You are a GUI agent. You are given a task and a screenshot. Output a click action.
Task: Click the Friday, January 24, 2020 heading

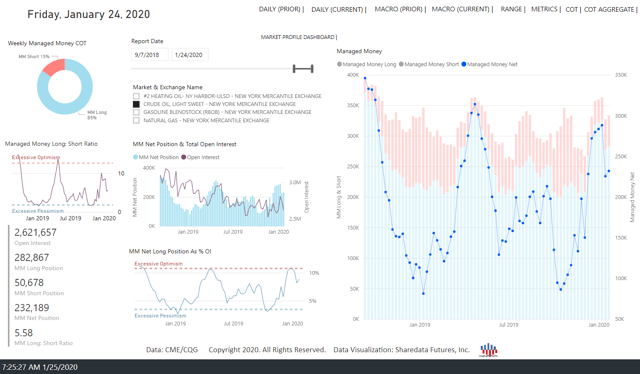point(89,14)
